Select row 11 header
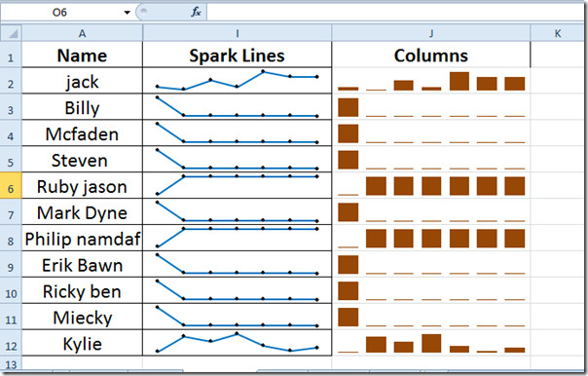Image resolution: width=588 pixels, height=376 pixels. tap(11, 318)
